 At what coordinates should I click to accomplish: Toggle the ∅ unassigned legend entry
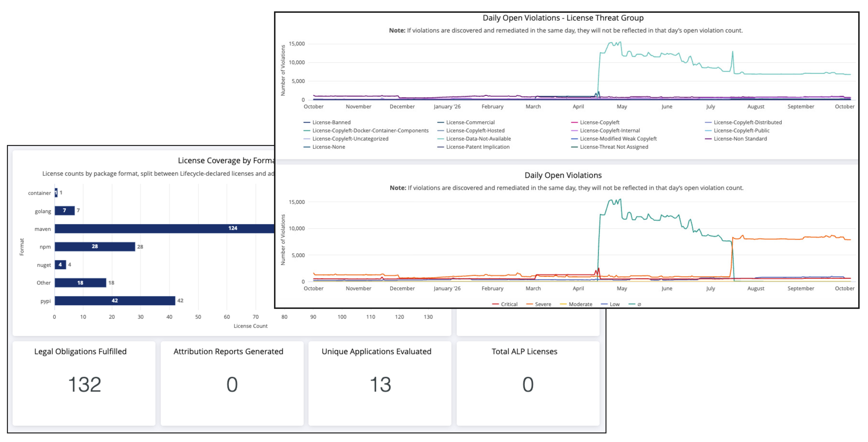[635, 304]
